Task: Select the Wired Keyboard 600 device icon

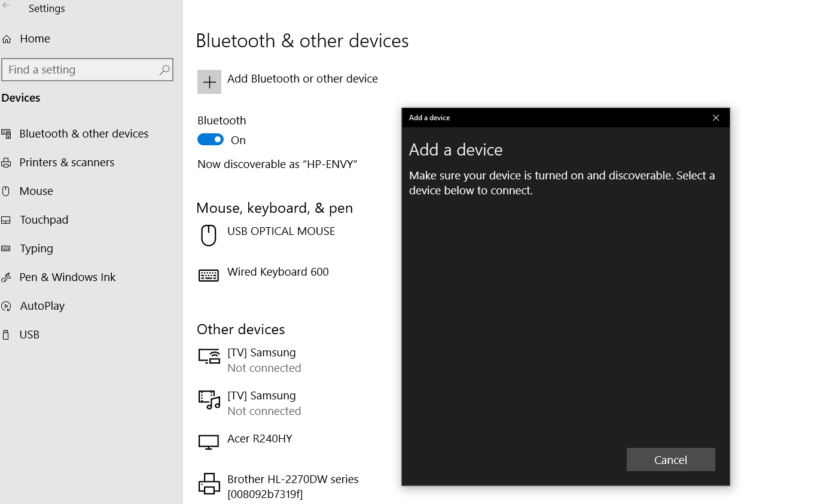Action: click(208, 275)
